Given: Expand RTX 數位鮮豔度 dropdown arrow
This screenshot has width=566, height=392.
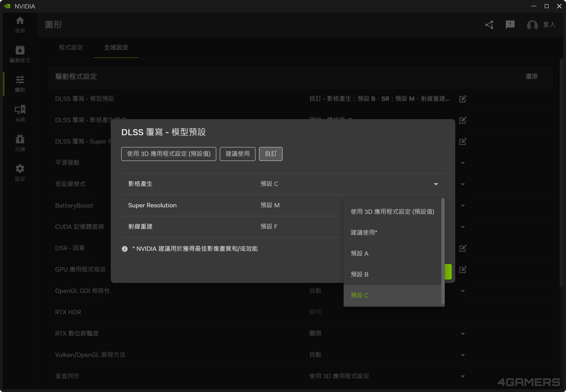Looking at the screenshot, I should coord(463,334).
